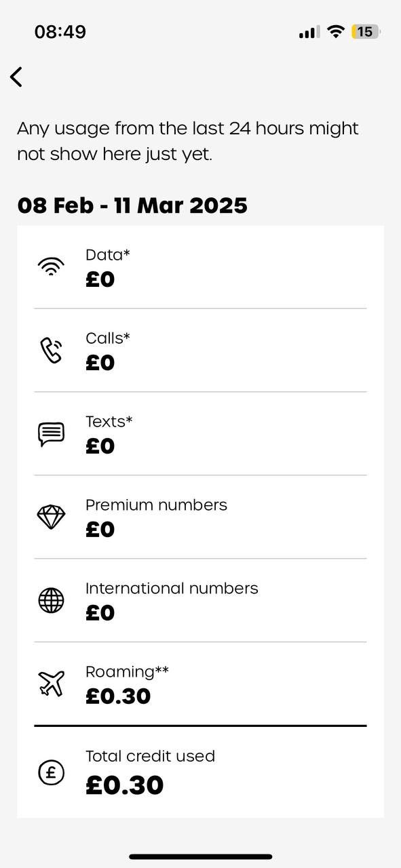Tap the Data wifi-signal icon
The width and height of the screenshot is (401, 868).
pyautogui.click(x=51, y=267)
